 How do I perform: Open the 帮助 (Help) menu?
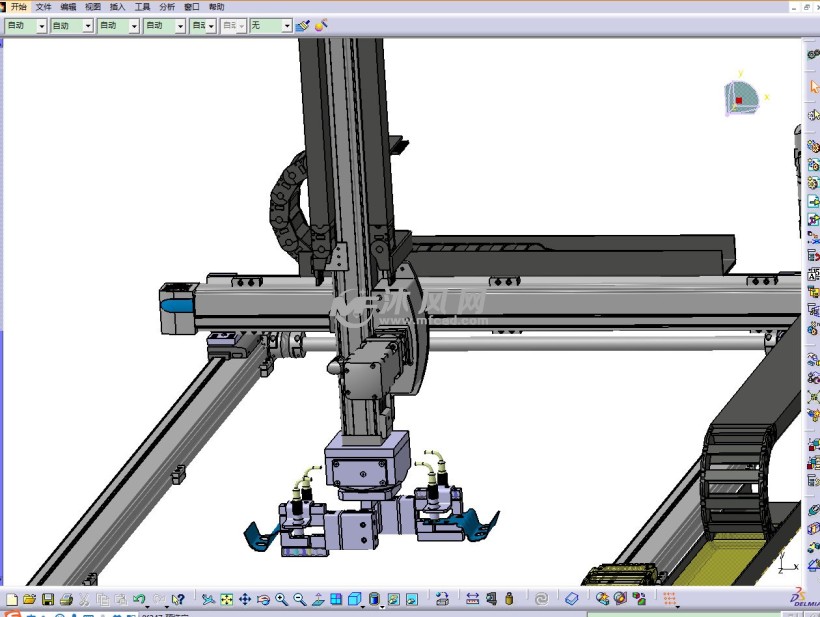[217, 7]
